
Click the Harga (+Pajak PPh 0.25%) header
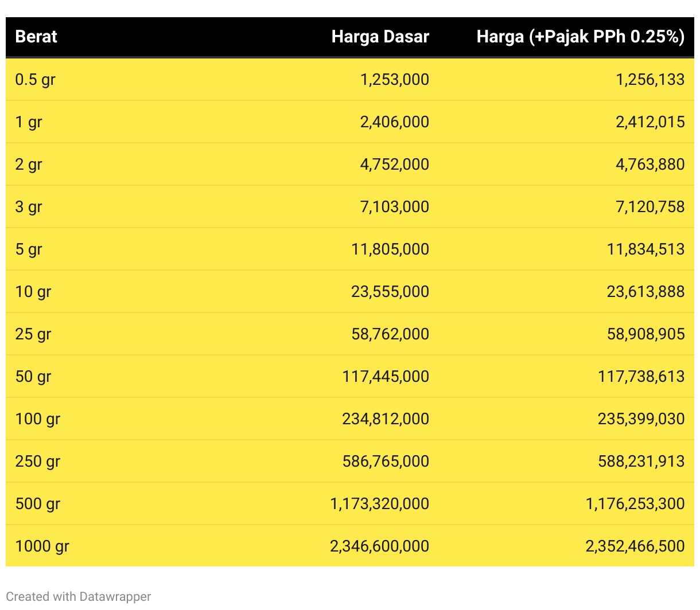pos(580,37)
